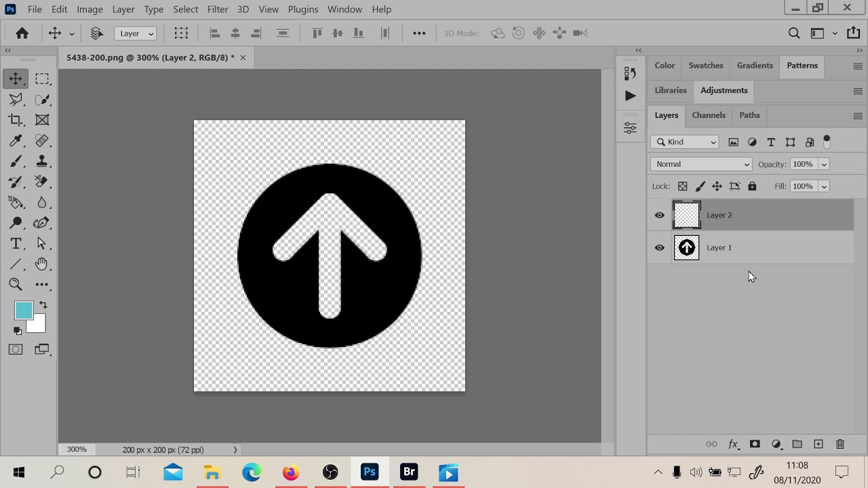Select the Rectangular Marquee tool
Screen dimensions: 868x488
coord(42,79)
